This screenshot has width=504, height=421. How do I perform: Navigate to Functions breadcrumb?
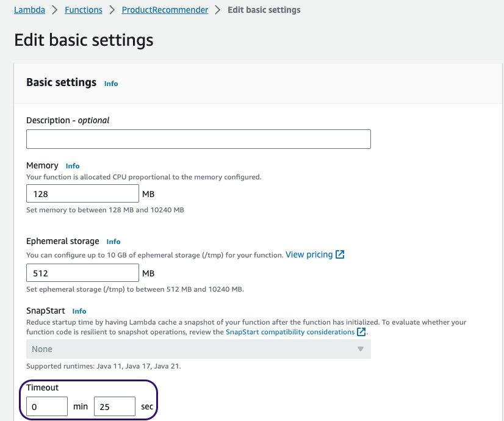click(84, 10)
